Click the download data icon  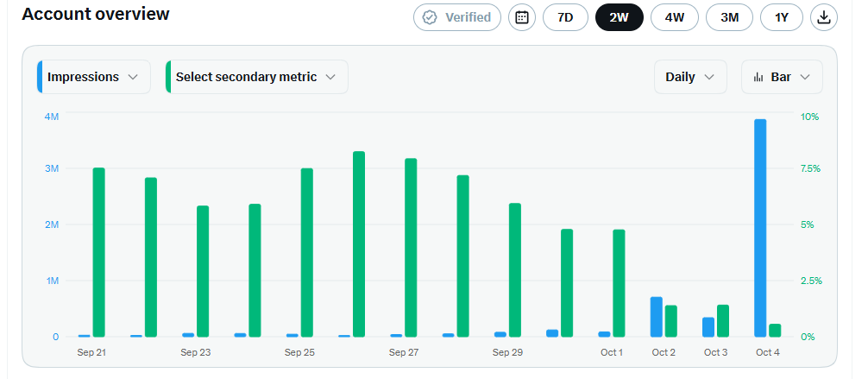[x=824, y=17]
